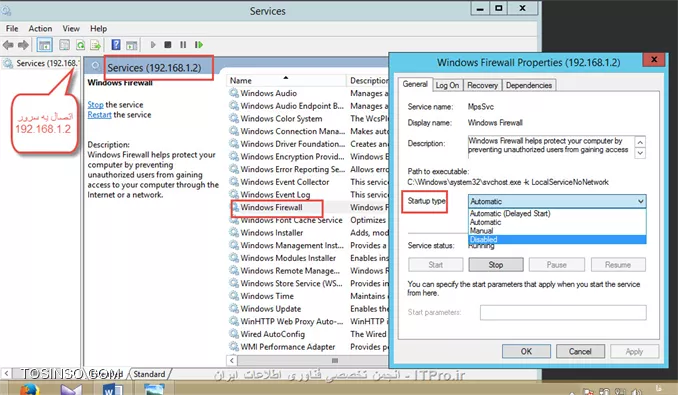678x395 pixels.
Task: Click the gear icon of Windows Color System
Action: pyautogui.click(x=234, y=118)
